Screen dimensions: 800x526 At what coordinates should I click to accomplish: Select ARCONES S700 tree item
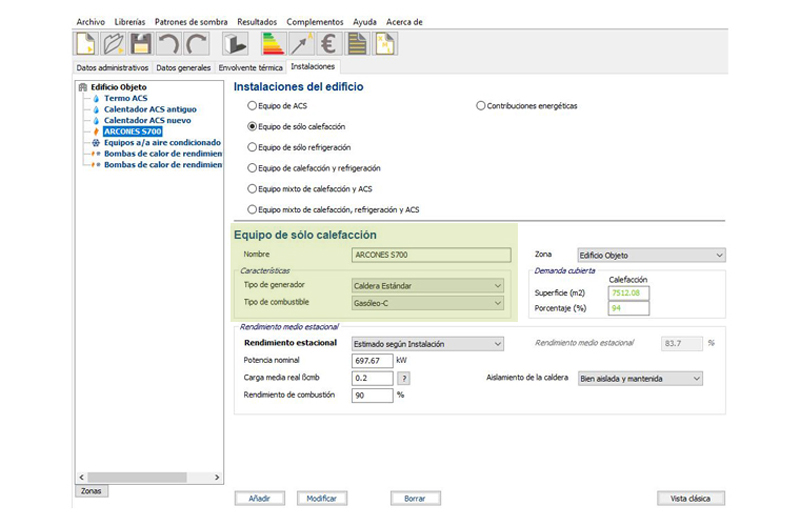(133, 132)
